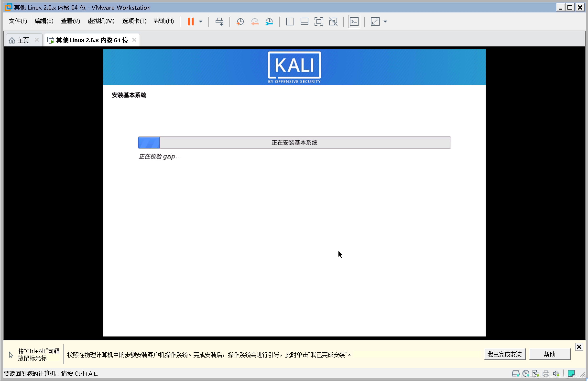The width and height of the screenshot is (588, 381).
Task: Open the snapshot manager wrench-clock icon
Action: (269, 22)
